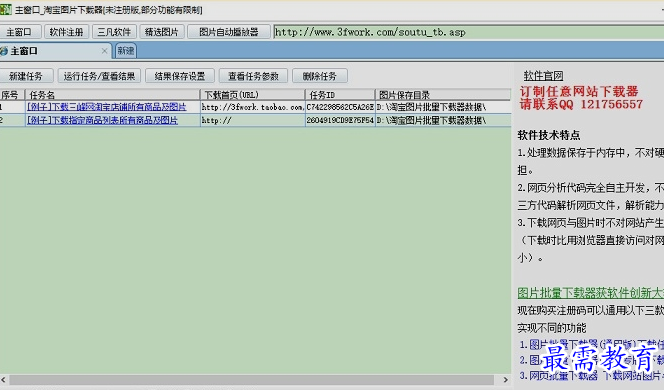Click left arrow of horizontal scrollbar

[x=3, y=380]
